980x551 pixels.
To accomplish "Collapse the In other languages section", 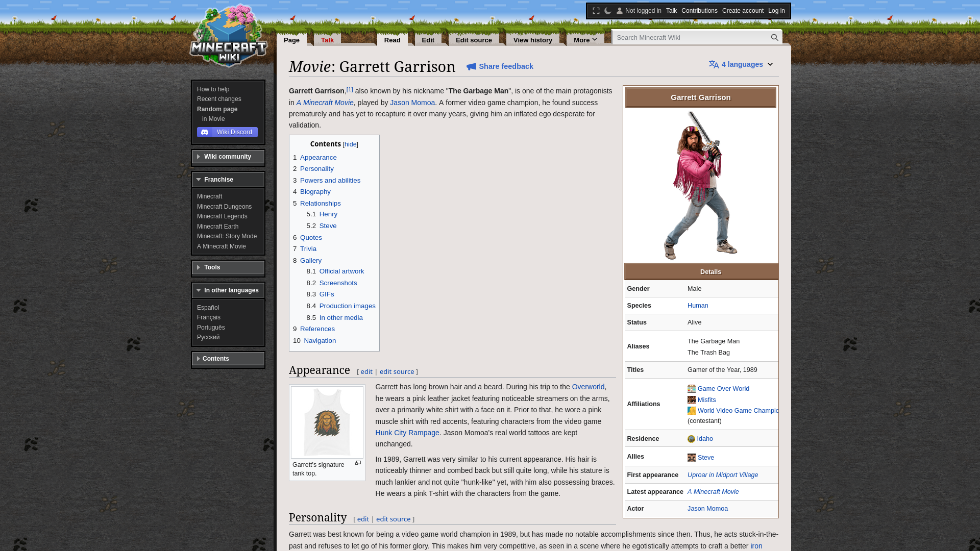I will (x=228, y=290).
